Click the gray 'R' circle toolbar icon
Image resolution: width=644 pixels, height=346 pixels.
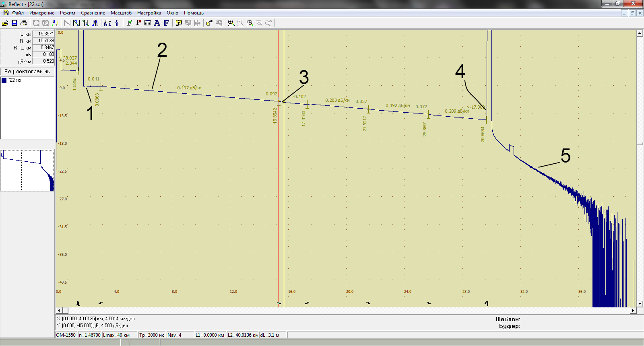[45, 23]
